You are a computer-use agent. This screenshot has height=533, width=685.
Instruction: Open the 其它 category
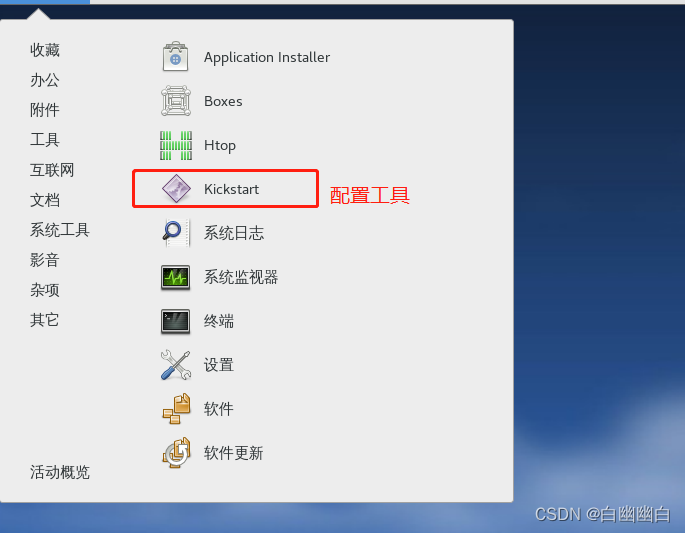45,320
